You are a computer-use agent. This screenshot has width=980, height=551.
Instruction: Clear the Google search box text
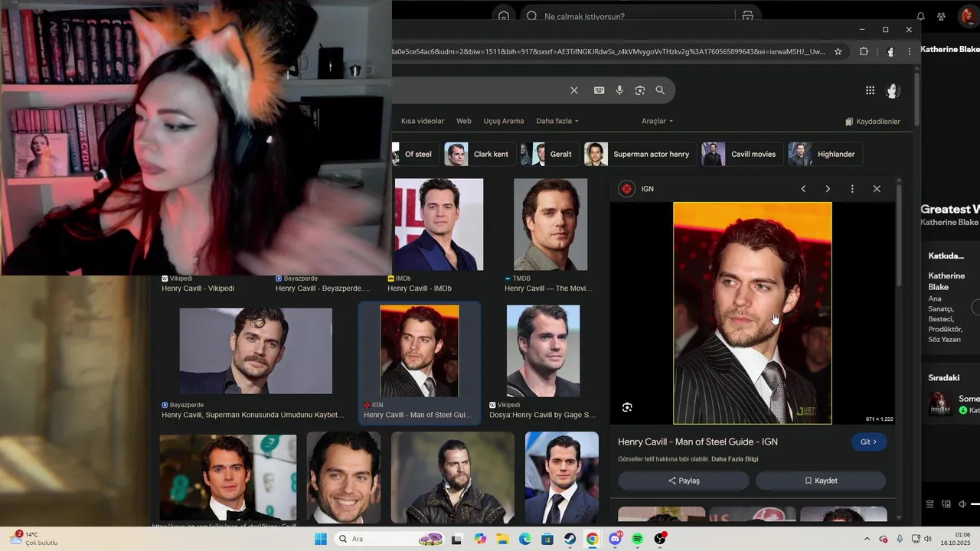(x=574, y=90)
